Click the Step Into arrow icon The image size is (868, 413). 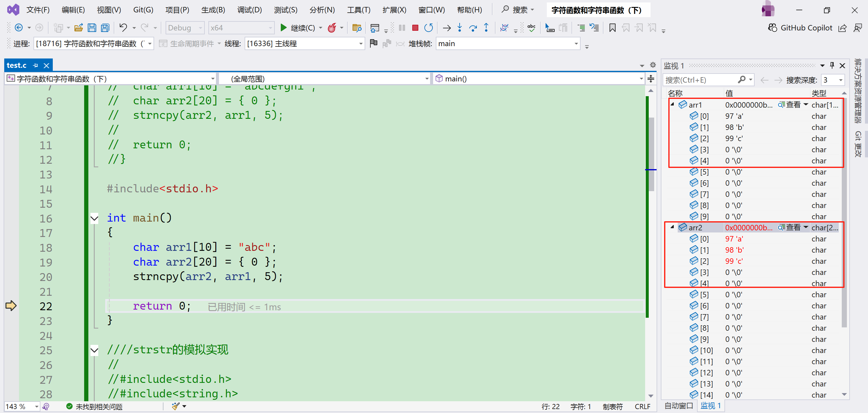(460, 28)
